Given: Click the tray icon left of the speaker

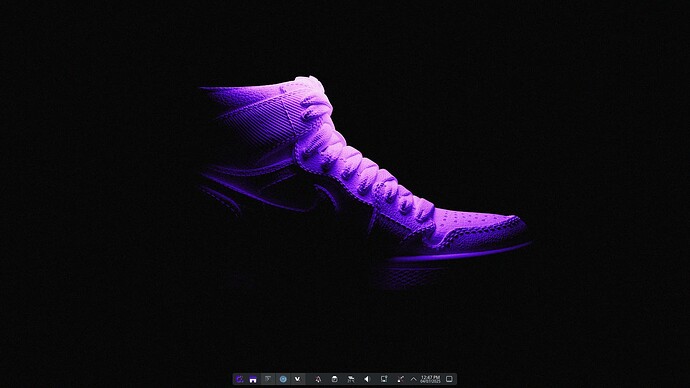Looking at the screenshot, I should (x=351, y=379).
